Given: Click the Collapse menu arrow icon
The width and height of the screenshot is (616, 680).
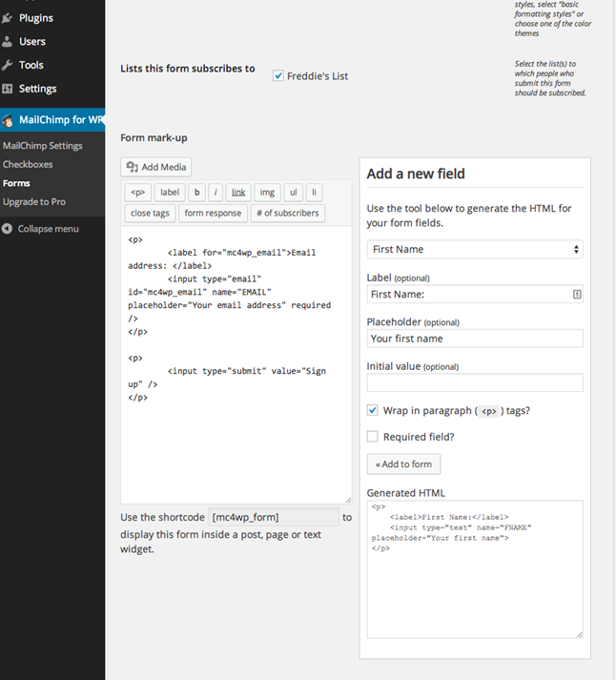Looking at the screenshot, I should point(7,229).
